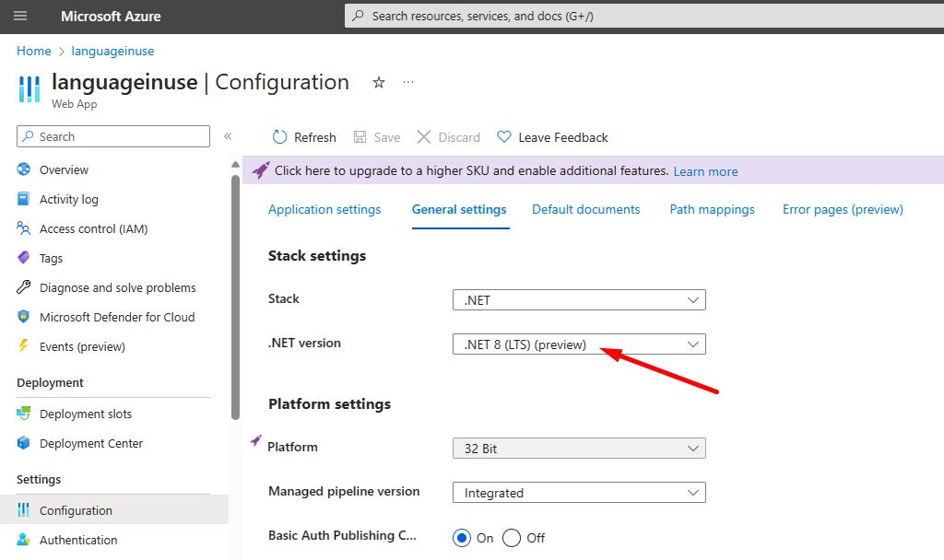Screen dimensions: 944x560
Task: Open the Path mappings tab
Action: click(x=712, y=209)
